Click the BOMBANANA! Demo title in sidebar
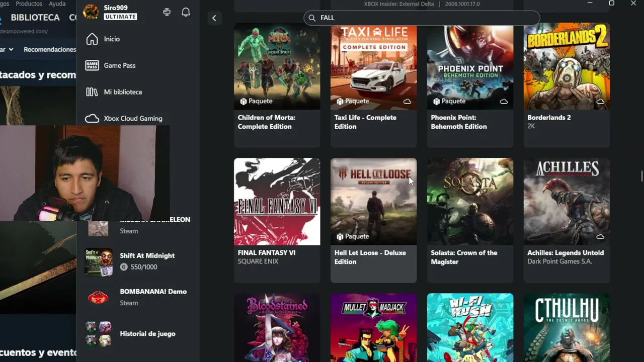The image size is (644, 362). [153, 292]
